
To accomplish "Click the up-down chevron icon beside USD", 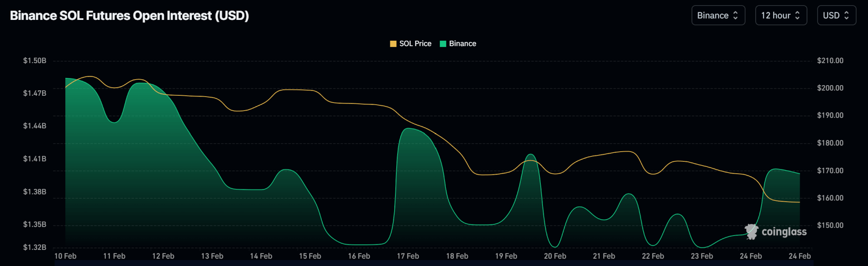I will pyautogui.click(x=846, y=16).
